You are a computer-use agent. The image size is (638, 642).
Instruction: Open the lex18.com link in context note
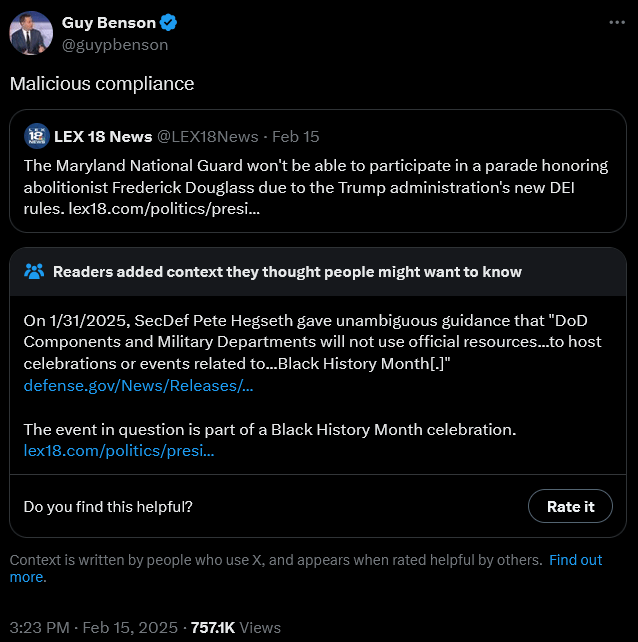click(118, 450)
